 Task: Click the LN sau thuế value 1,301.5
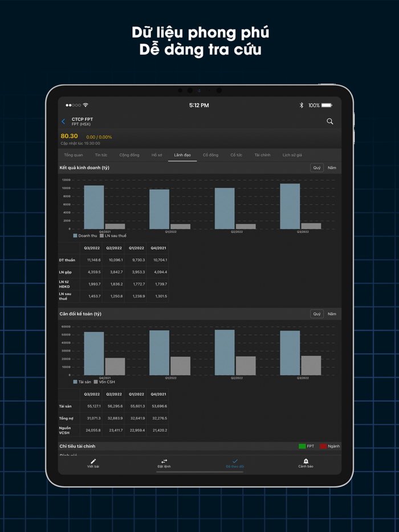[x=160, y=296]
